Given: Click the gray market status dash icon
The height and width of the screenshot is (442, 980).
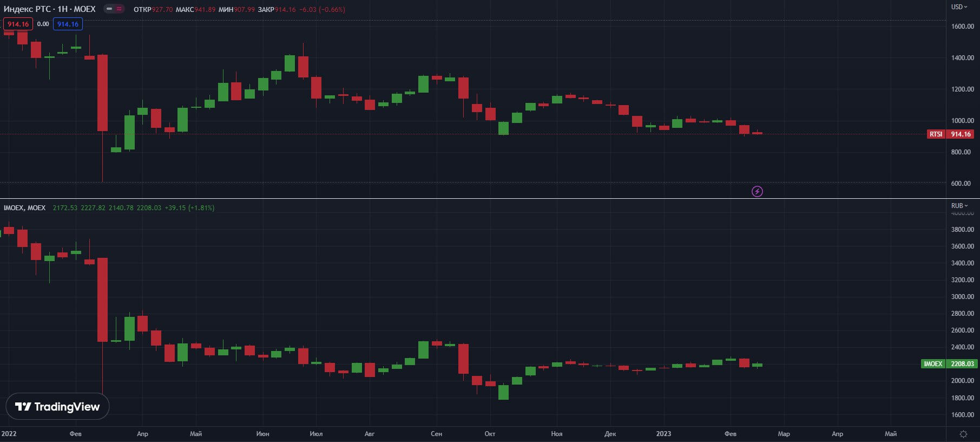Looking at the screenshot, I should [x=109, y=9].
